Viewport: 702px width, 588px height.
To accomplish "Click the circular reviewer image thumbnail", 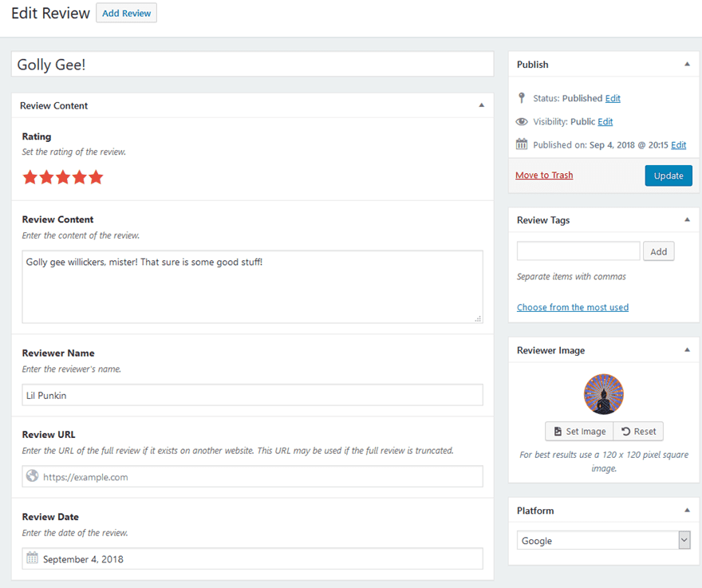I will (x=604, y=393).
